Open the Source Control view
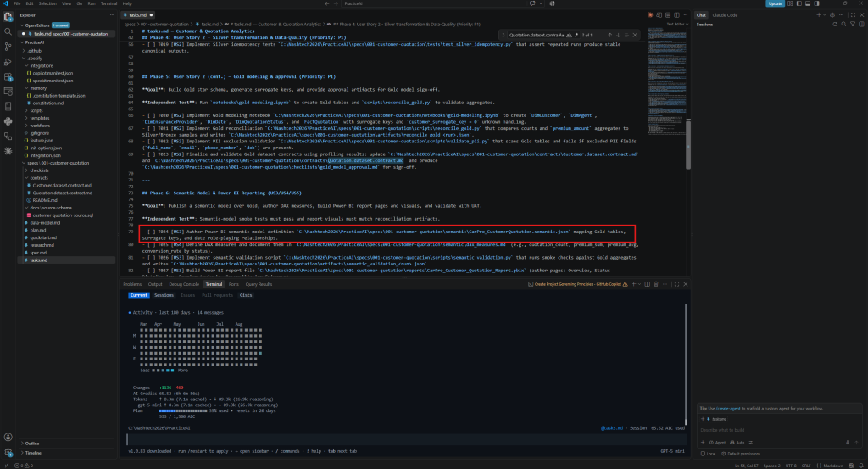 click(8, 47)
